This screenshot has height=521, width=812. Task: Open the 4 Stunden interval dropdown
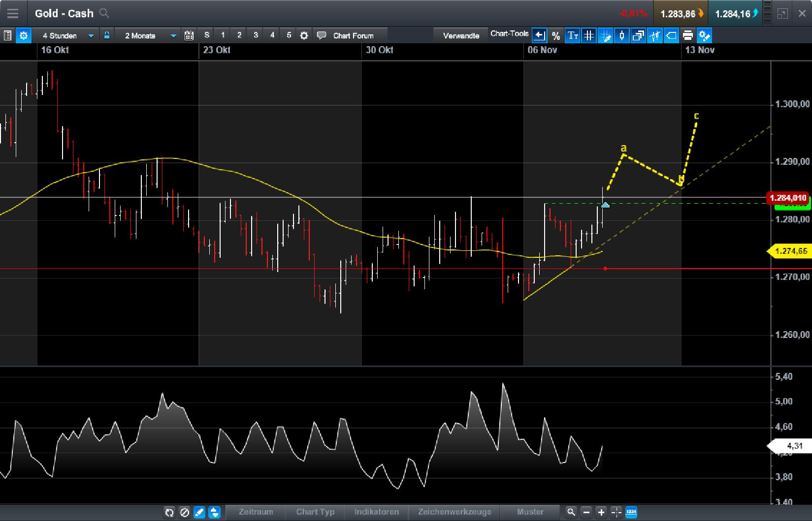(x=91, y=35)
